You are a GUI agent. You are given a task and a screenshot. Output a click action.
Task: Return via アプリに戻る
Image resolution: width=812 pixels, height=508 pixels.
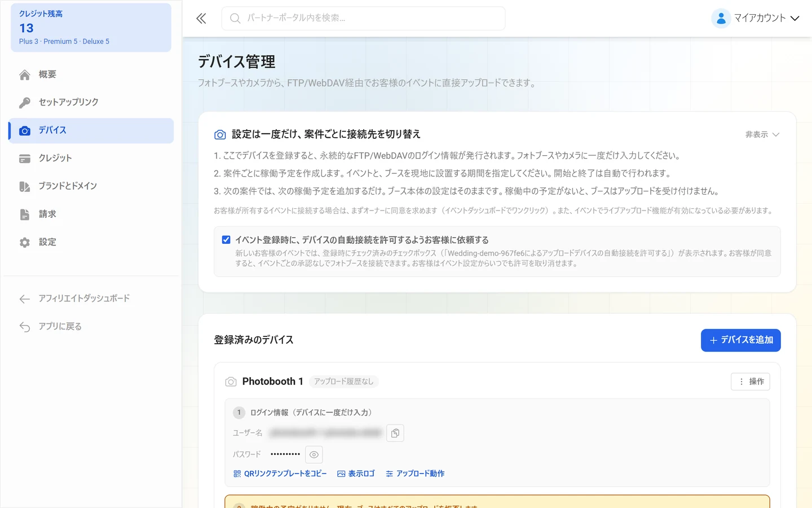click(x=91, y=326)
